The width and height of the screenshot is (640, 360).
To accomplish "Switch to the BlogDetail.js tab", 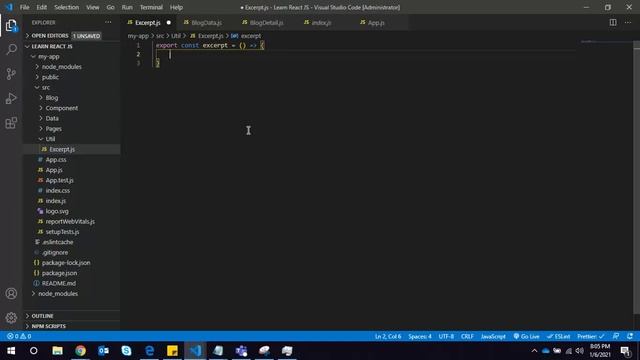I will [x=265, y=23].
